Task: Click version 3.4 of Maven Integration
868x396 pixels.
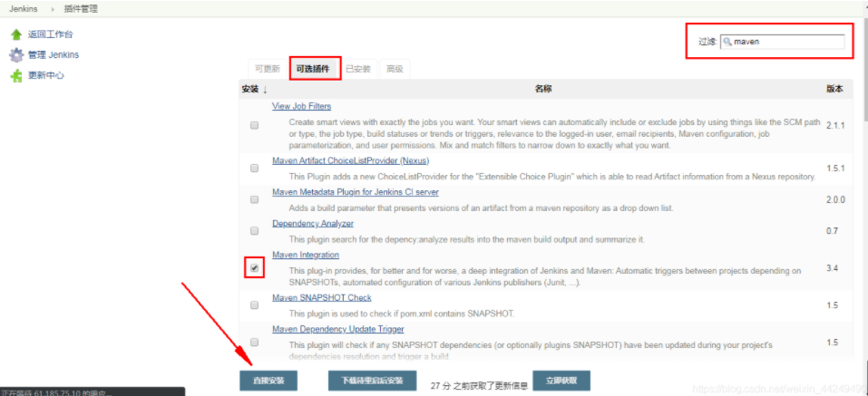Action: coord(832,268)
